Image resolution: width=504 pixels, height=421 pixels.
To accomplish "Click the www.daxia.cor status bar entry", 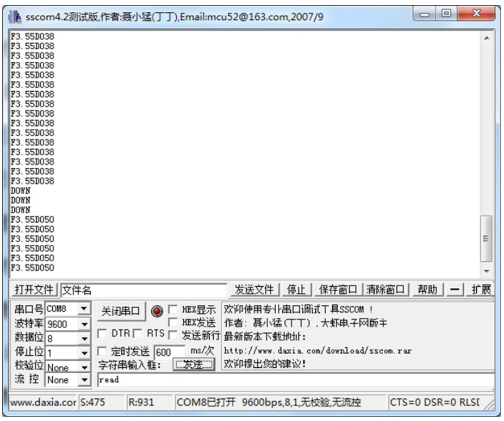I will coord(43,402).
